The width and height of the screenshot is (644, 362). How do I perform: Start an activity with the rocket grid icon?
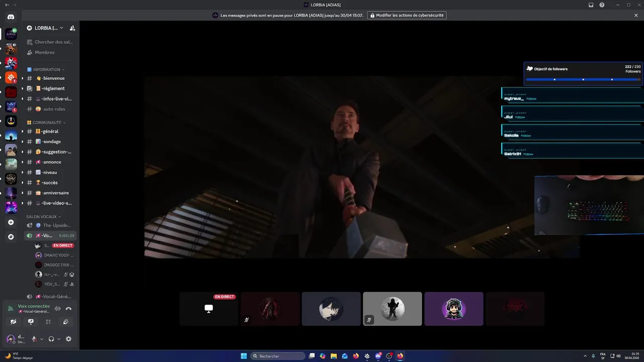click(x=48, y=322)
